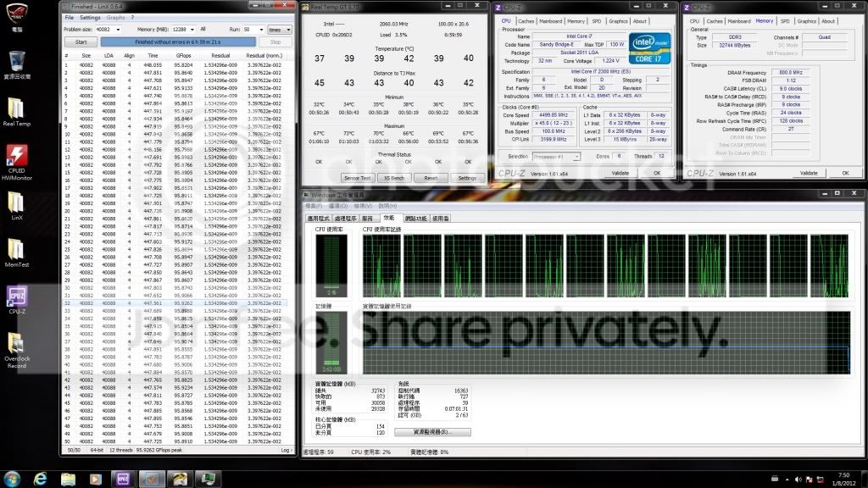Click Resource Monitor button in Task Manager

[x=432, y=432]
